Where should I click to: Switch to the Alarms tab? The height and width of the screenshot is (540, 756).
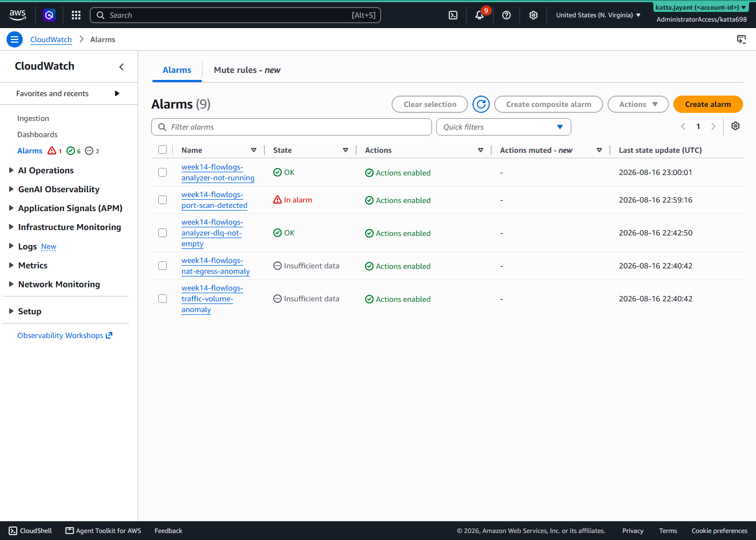(177, 70)
